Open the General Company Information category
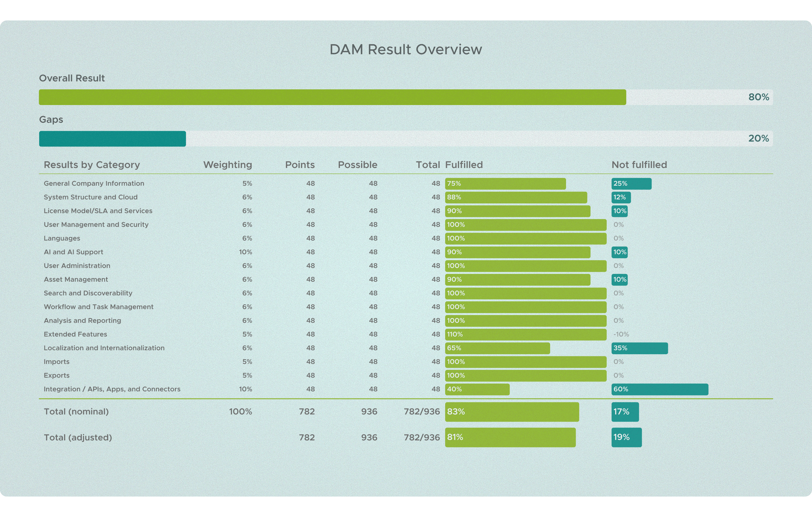812x517 pixels. pos(94,183)
